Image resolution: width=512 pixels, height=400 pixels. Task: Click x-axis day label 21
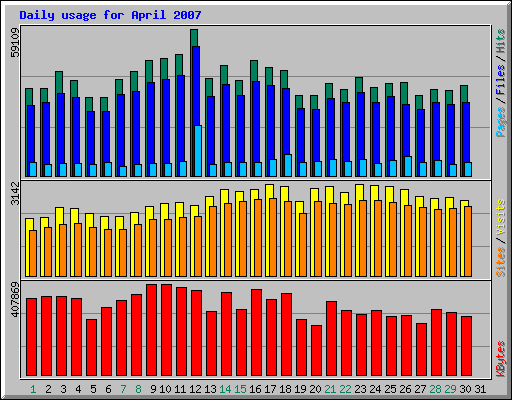(x=330, y=389)
